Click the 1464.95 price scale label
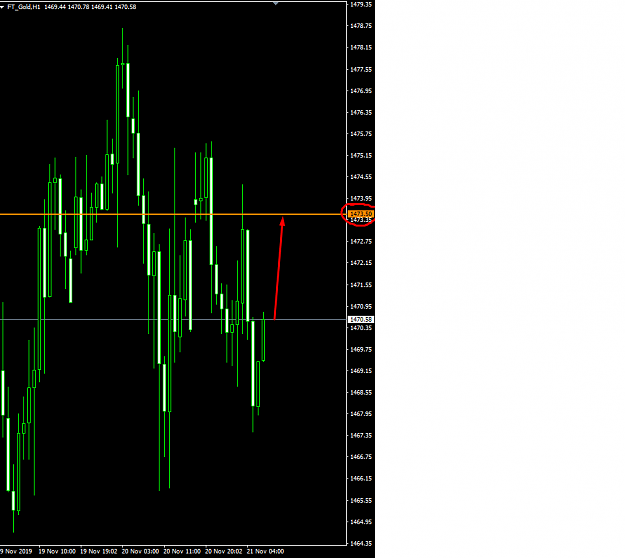Viewport: 625px width, 558px height. click(x=361, y=522)
